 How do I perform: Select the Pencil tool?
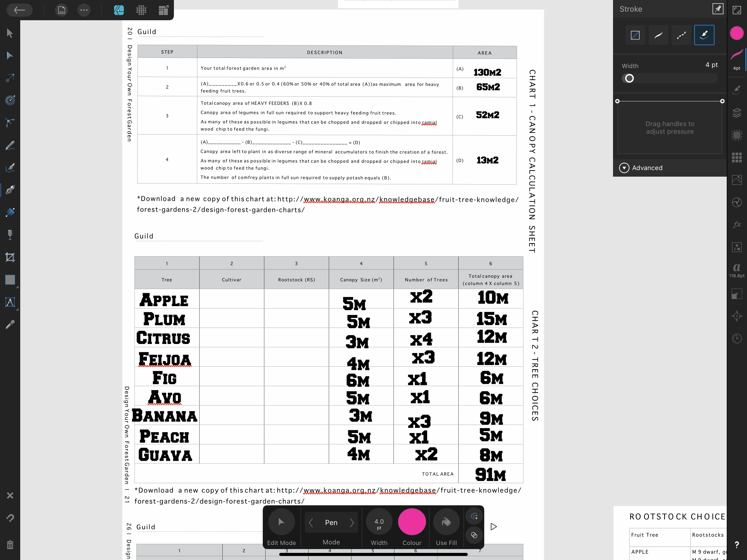pyautogui.click(x=10, y=145)
